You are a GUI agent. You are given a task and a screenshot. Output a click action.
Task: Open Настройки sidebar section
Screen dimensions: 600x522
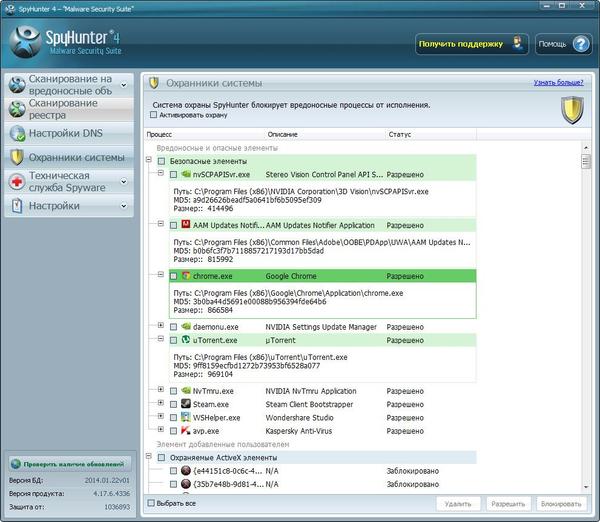tap(69, 206)
